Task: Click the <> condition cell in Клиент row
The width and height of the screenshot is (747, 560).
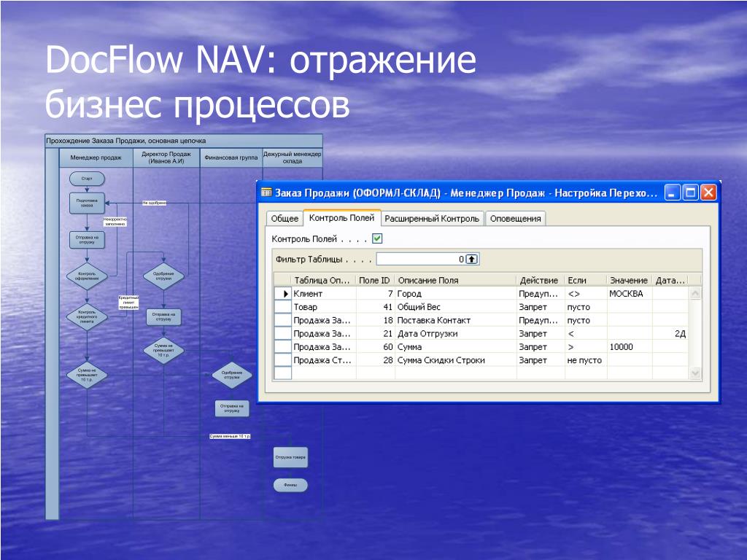Action: pos(586,294)
